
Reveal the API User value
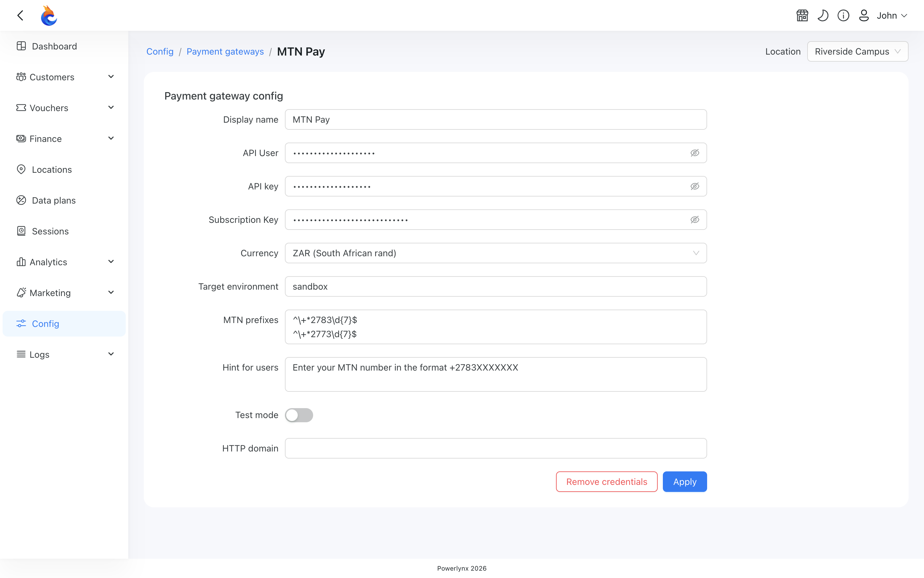(695, 153)
